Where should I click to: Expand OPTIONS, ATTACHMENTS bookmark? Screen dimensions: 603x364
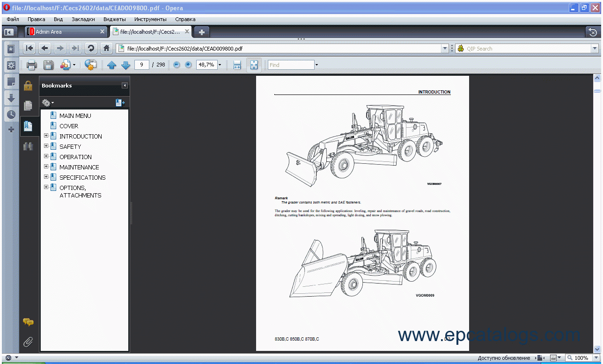point(46,188)
